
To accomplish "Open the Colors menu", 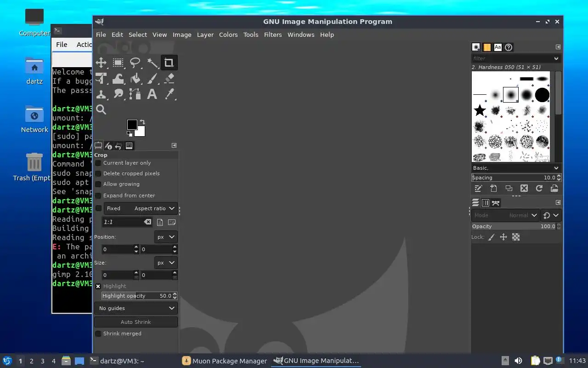I will click(x=228, y=34).
